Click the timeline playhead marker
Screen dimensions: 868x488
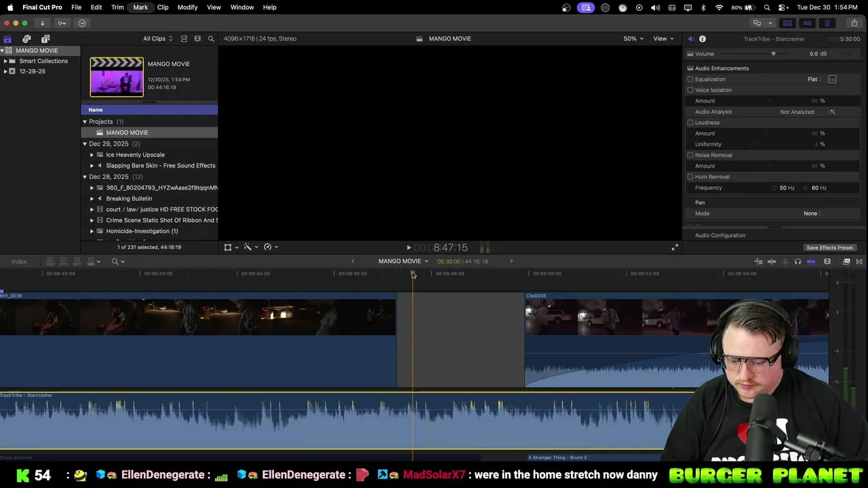[x=412, y=274]
